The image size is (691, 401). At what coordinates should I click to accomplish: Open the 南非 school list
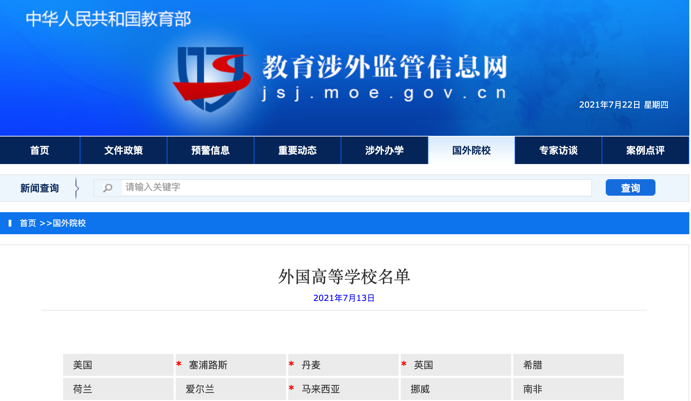568,389
